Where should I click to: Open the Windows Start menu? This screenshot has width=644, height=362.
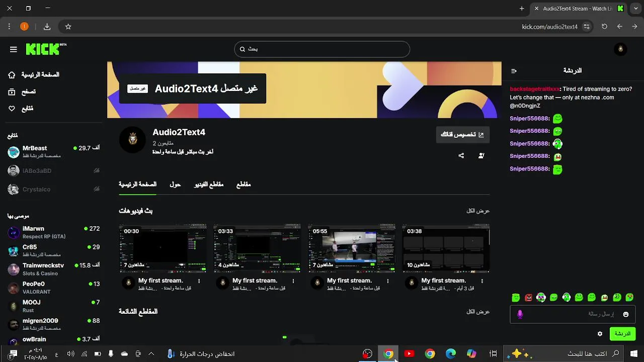click(x=633, y=354)
